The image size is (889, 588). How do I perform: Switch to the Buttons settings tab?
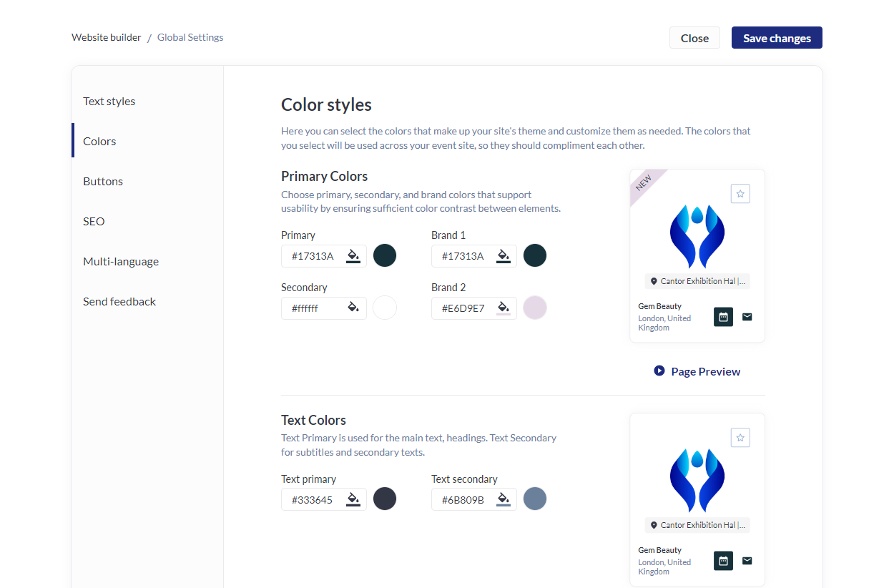coord(103,182)
